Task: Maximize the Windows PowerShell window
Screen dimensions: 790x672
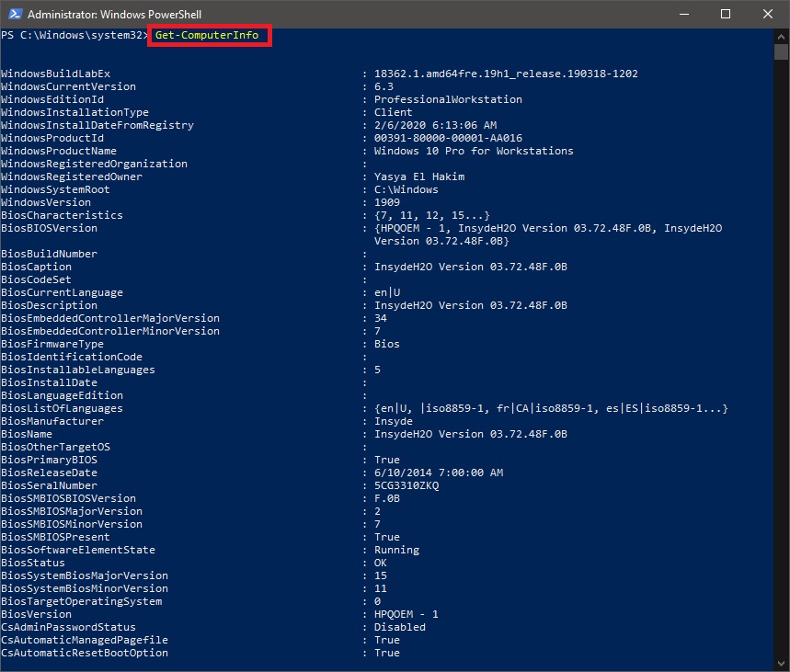Action: pyautogui.click(x=726, y=14)
